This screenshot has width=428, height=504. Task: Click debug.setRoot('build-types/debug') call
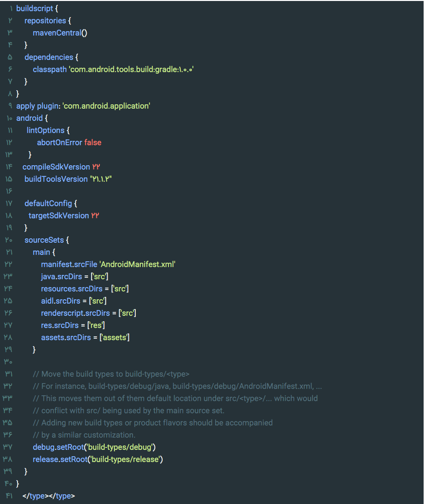pyautogui.click(x=94, y=447)
